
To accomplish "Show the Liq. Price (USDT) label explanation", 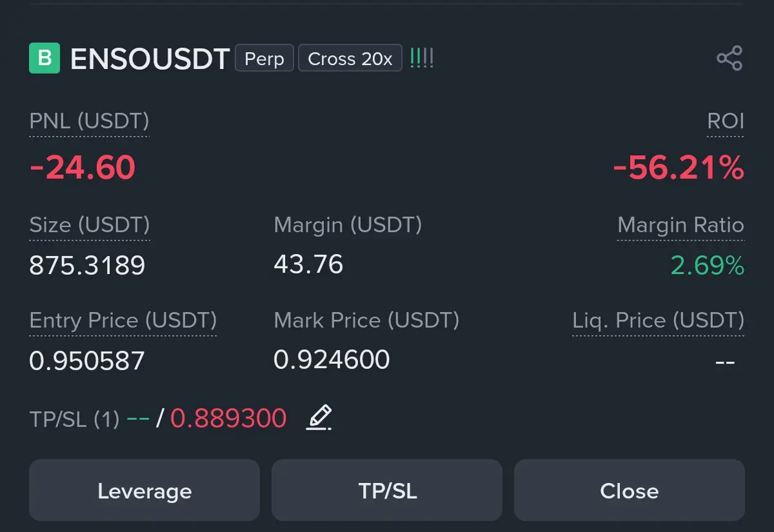I will point(659,320).
